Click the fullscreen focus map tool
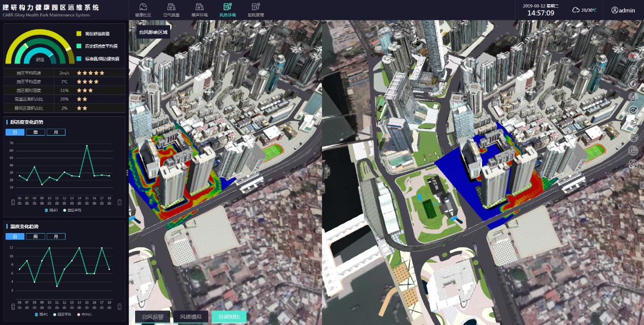The height and width of the screenshot is (325, 644). [633, 164]
